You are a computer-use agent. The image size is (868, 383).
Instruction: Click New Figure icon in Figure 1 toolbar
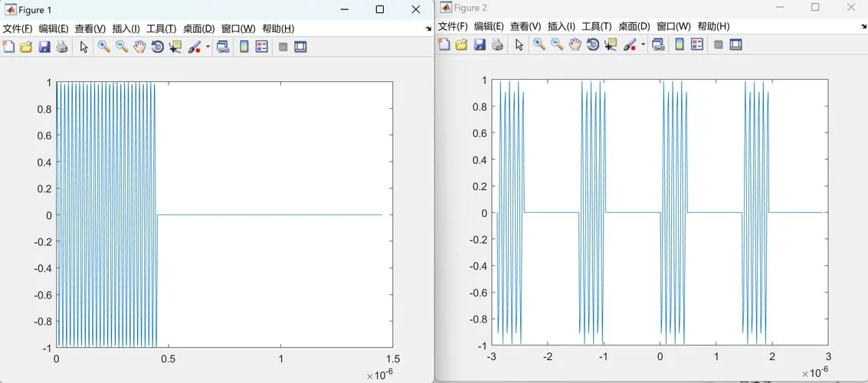pos(8,47)
